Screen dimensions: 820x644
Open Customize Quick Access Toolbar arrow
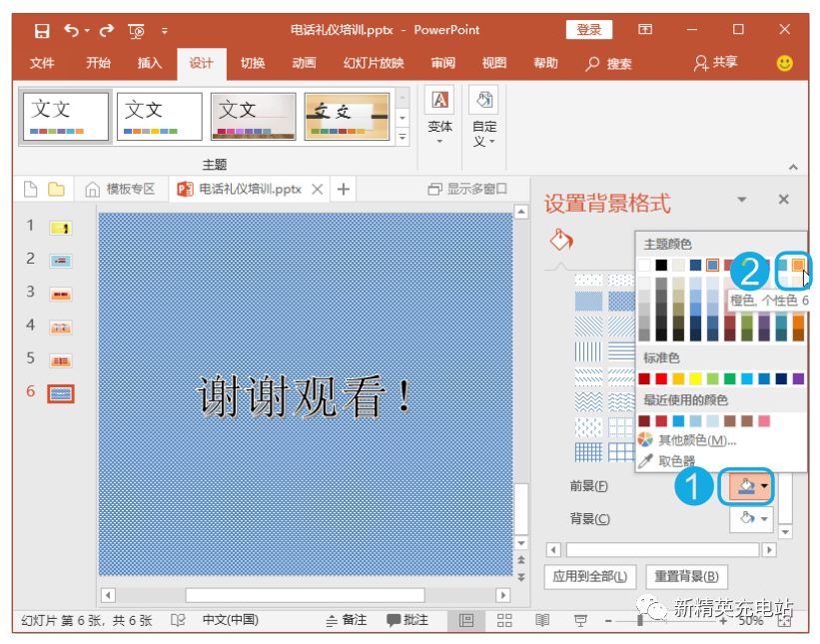point(164,31)
